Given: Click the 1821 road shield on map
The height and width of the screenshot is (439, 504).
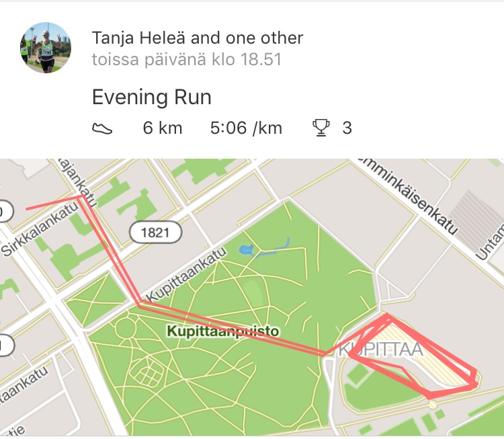Looking at the screenshot, I should 156,232.
